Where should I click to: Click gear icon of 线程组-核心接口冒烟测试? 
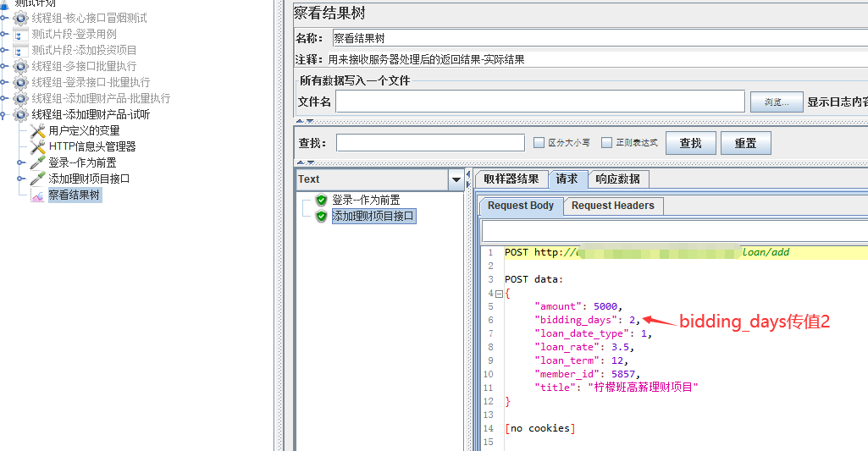click(x=21, y=18)
